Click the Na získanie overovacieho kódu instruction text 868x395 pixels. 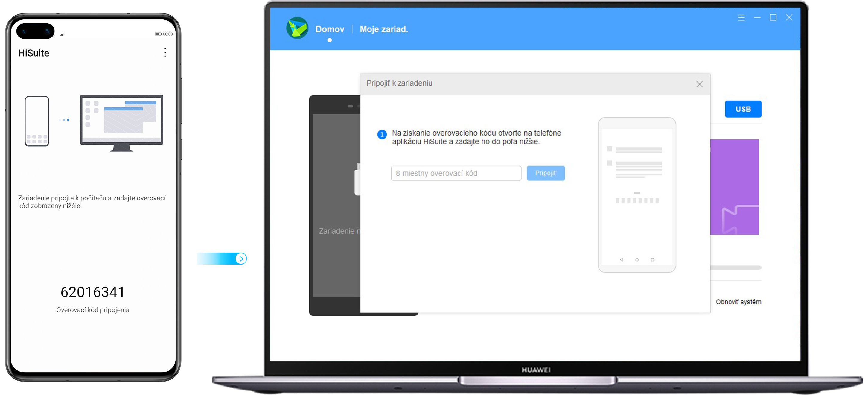coord(476,137)
